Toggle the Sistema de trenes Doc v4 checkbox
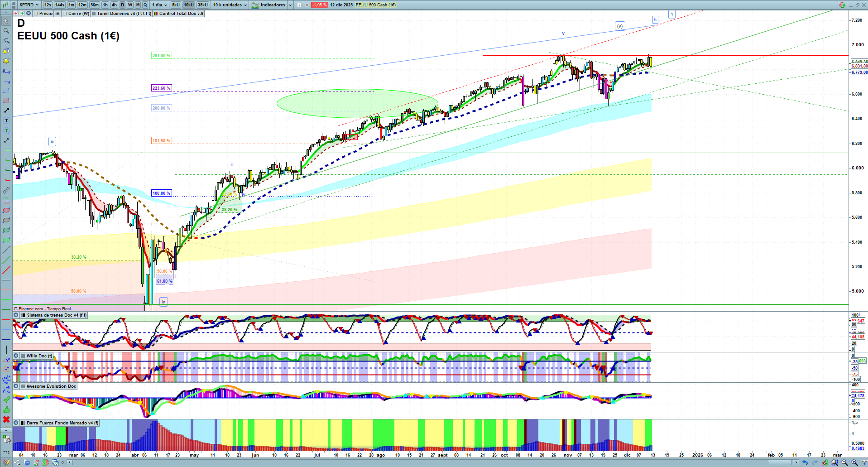 24,315
